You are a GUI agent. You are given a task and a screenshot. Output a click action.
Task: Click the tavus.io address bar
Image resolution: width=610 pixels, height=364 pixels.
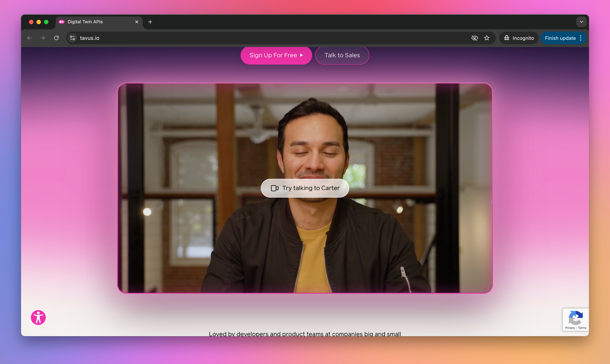tap(281, 38)
